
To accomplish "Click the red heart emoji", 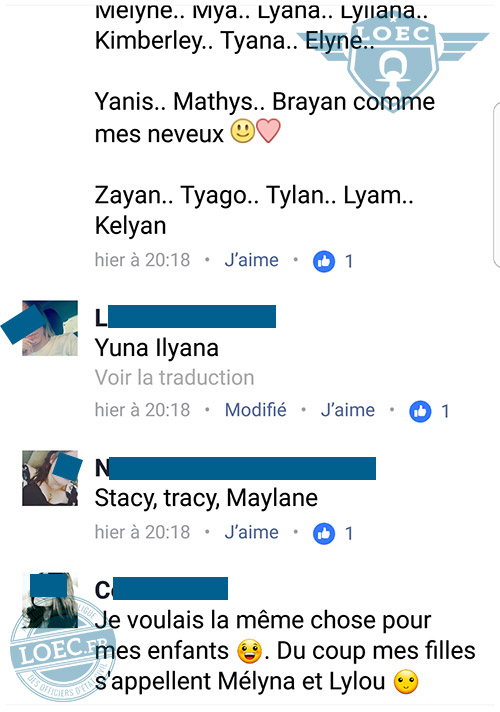I will (x=268, y=131).
